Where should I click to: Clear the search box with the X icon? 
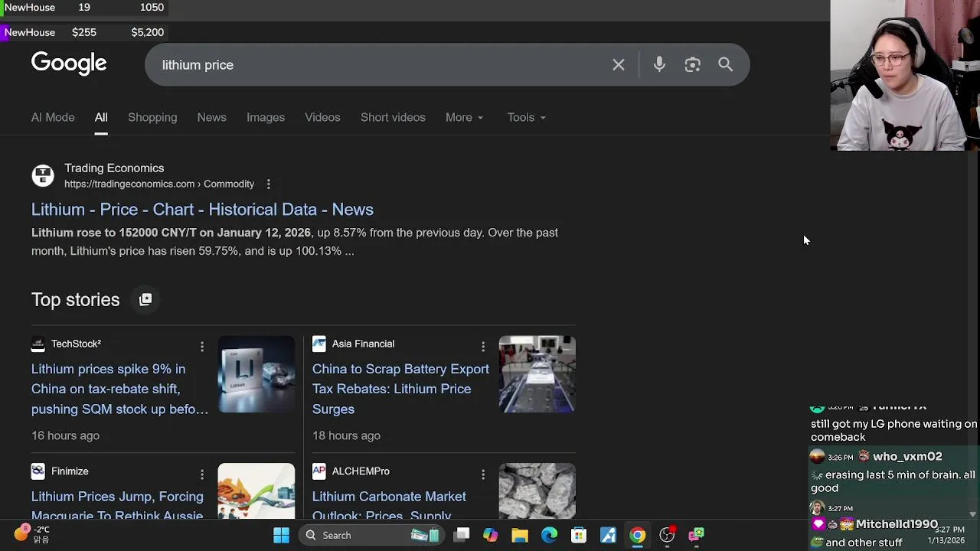[x=619, y=65]
